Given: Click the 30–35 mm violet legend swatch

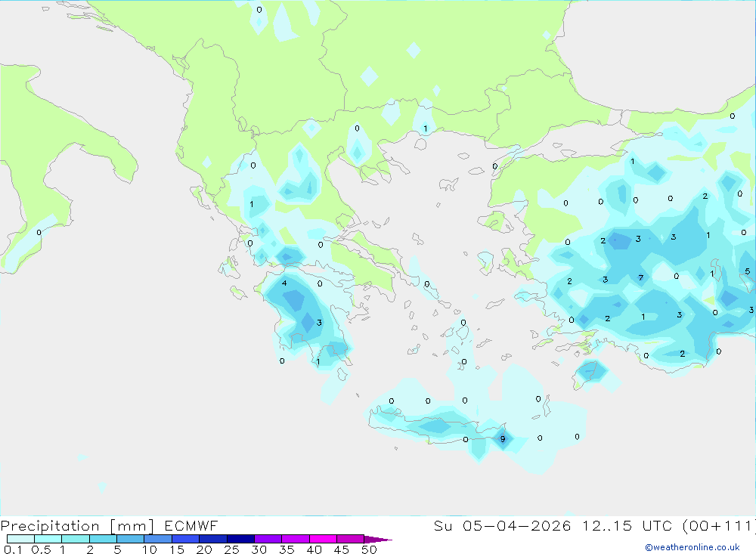Looking at the screenshot, I should tap(268, 539).
